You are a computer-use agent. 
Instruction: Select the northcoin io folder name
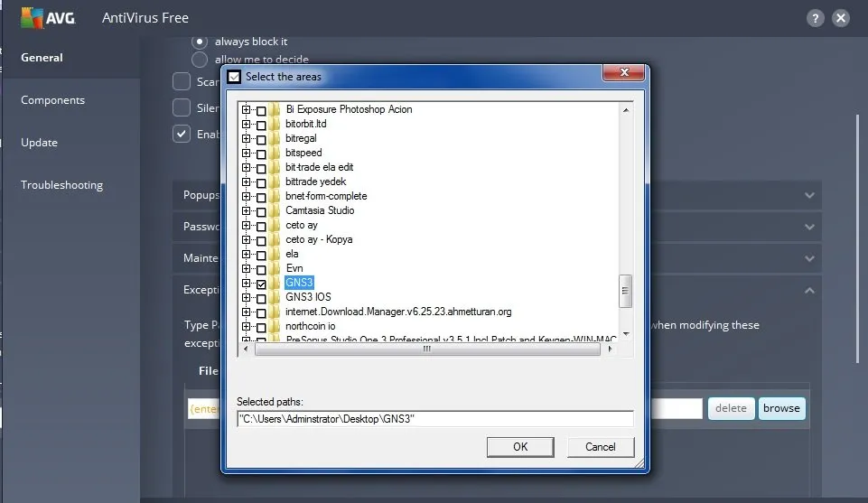pyautogui.click(x=310, y=327)
